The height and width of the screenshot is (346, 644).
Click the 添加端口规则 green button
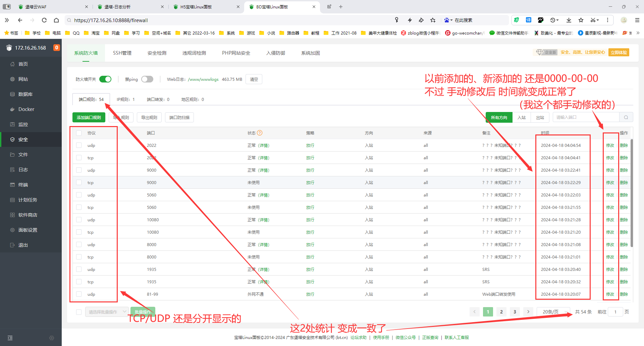89,117
